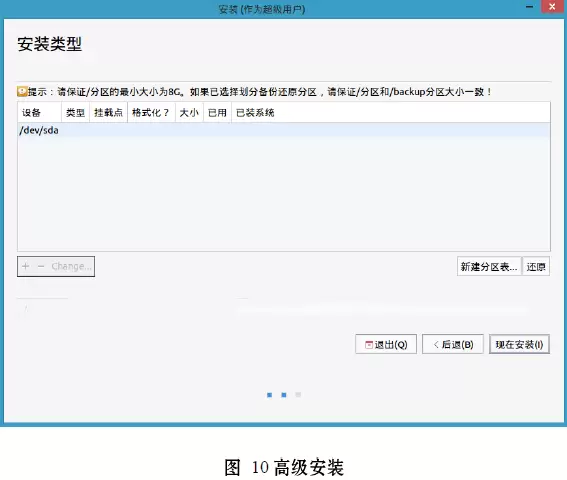Click the 大小 column header
Screen dimensions: 567x480
coord(189,112)
